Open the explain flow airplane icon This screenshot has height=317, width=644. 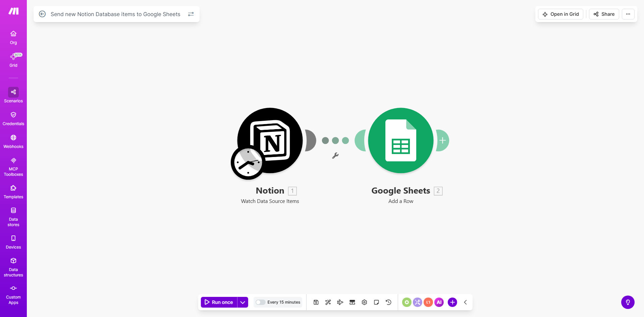(340, 302)
